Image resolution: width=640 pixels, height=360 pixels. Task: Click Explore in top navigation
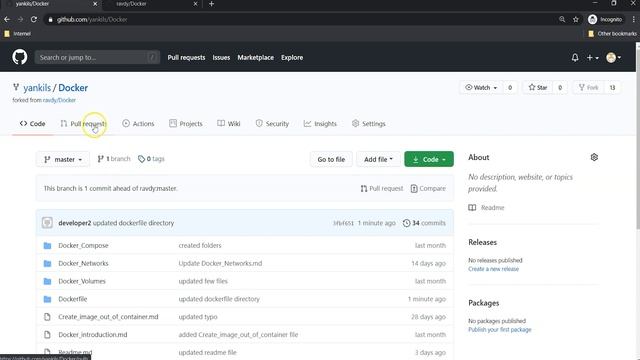(x=292, y=58)
